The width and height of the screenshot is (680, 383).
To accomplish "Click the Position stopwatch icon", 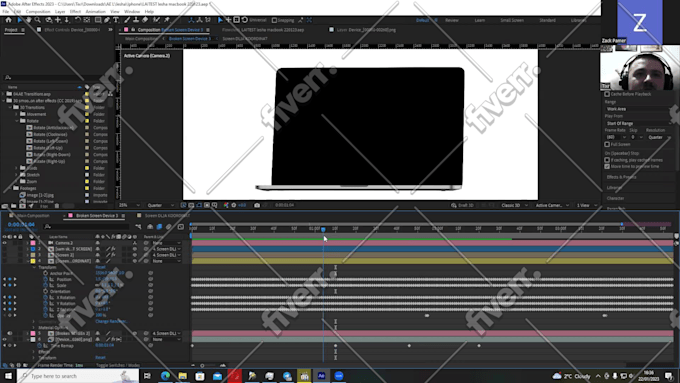I will click(x=46, y=279).
